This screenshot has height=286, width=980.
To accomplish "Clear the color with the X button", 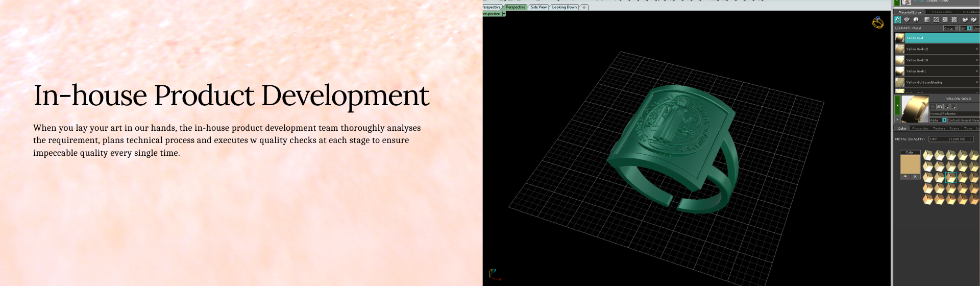I will tap(915, 177).
